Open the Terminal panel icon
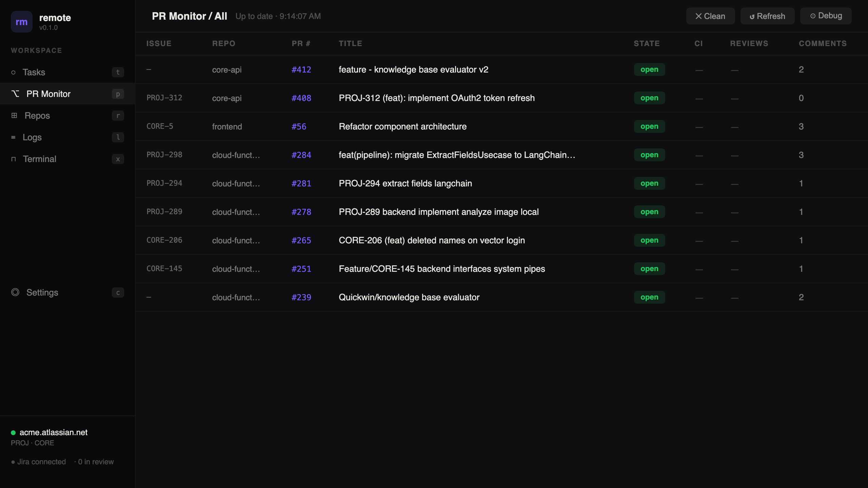Screen dimensions: 868x488 [14, 159]
